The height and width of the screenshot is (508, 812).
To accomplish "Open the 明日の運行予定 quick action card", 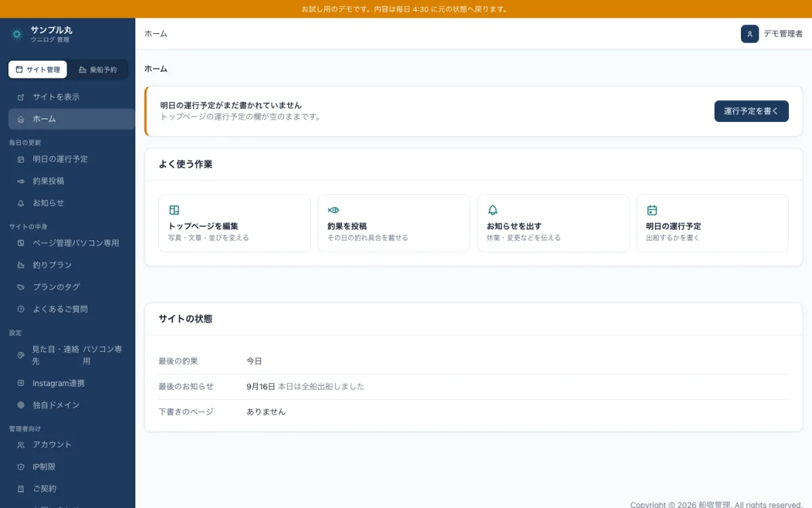I will coord(713,224).
